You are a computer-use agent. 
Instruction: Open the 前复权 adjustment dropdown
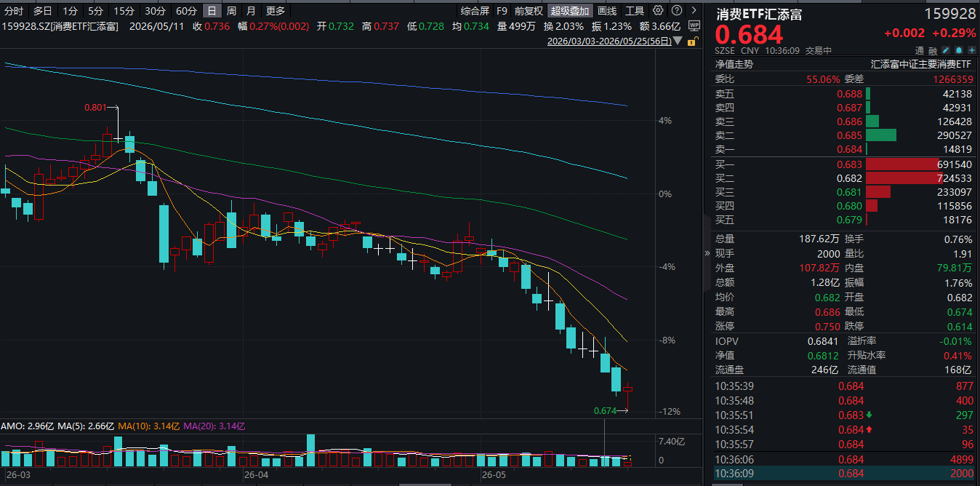coord(529,11)
